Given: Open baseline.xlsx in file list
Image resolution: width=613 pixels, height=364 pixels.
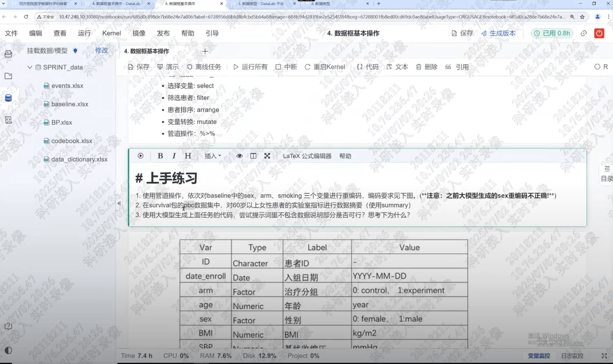Looking at the screenshot, I should [x=69, y=104].
